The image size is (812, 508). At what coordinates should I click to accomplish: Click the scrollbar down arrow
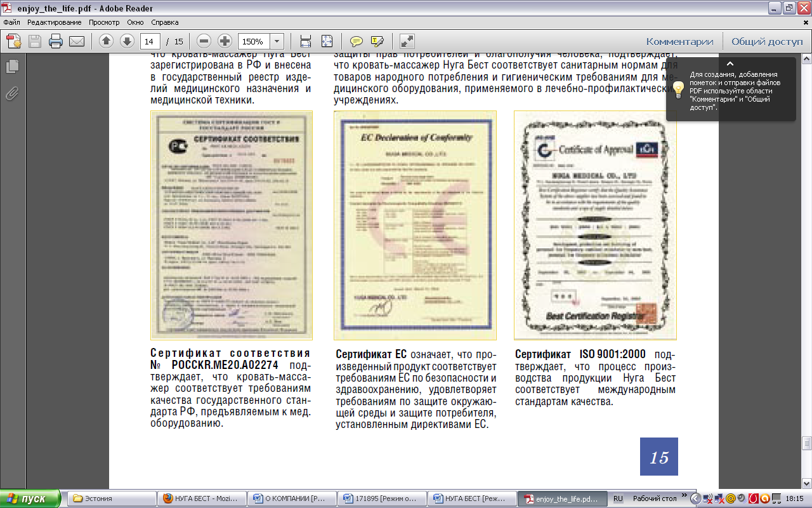coord(806,483)
